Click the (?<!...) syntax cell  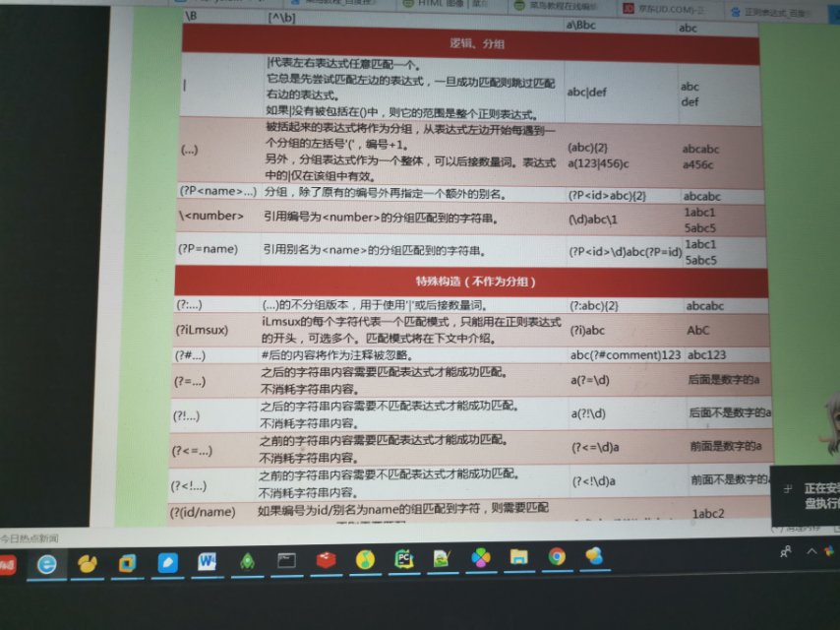click(189, 485)
